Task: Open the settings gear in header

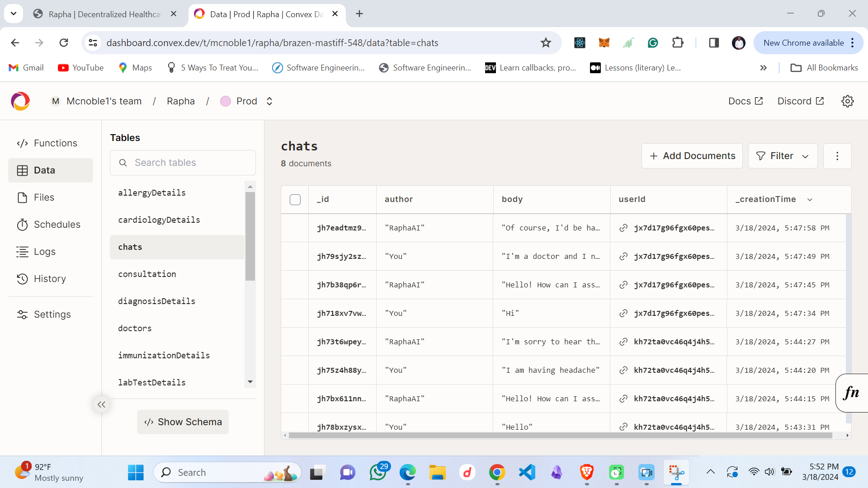Action: (x=847, y=101)
